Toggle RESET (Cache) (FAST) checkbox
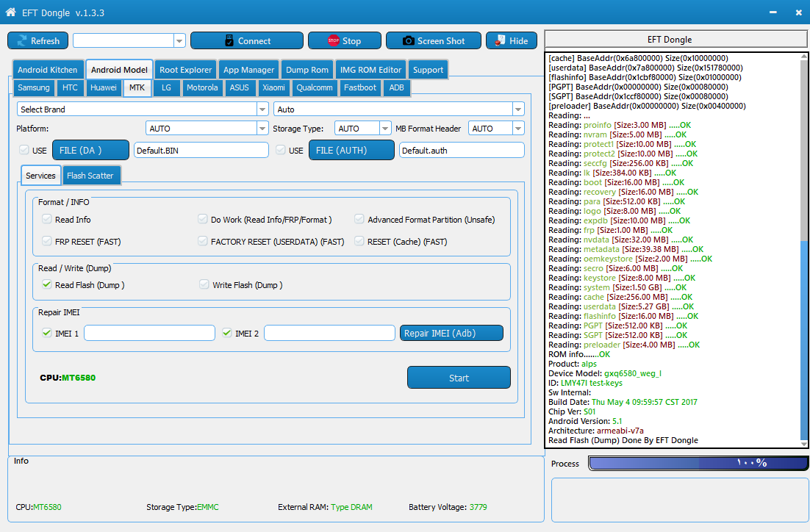 tap(359, 241)
